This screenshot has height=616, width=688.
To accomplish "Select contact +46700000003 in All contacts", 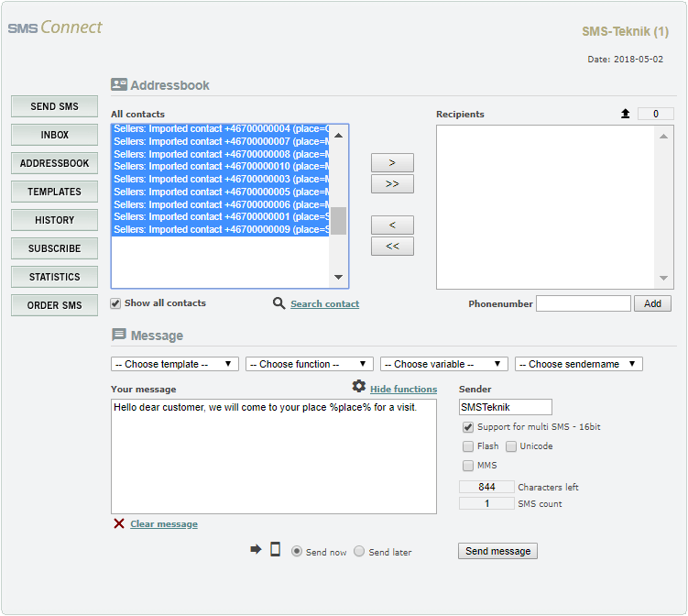I will [221, 179].
